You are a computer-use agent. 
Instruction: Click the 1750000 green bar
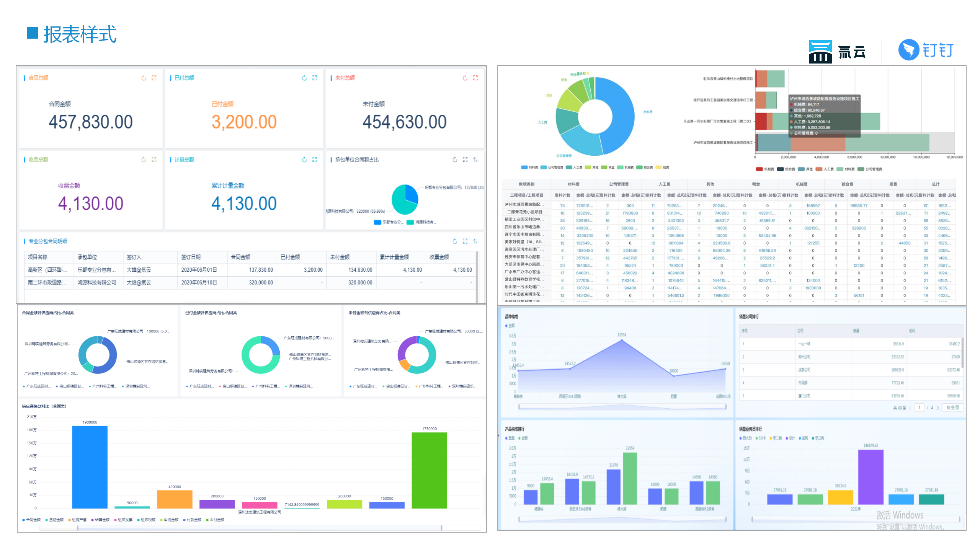[x=430, y=471]
